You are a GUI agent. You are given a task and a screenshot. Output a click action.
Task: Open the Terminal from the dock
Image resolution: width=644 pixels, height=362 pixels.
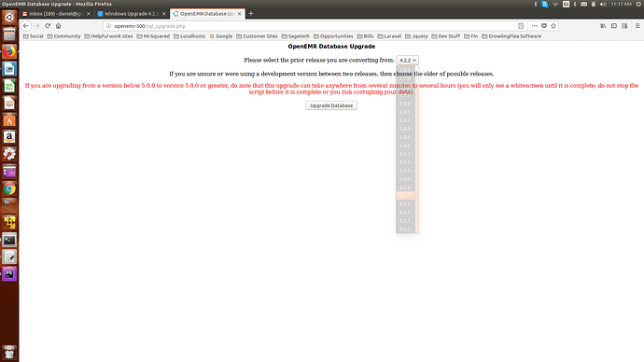(x=9, y=240)
